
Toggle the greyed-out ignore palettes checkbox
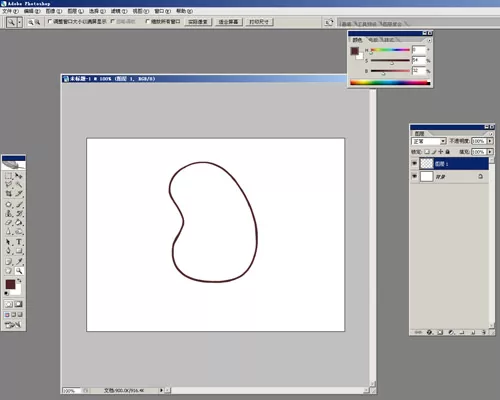coord(113,21)
